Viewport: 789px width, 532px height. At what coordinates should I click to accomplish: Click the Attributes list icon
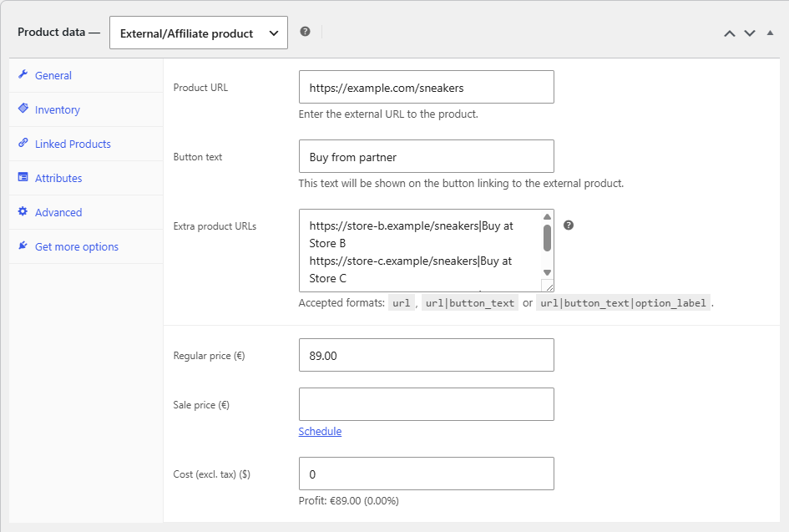click(x=23, y=177)
